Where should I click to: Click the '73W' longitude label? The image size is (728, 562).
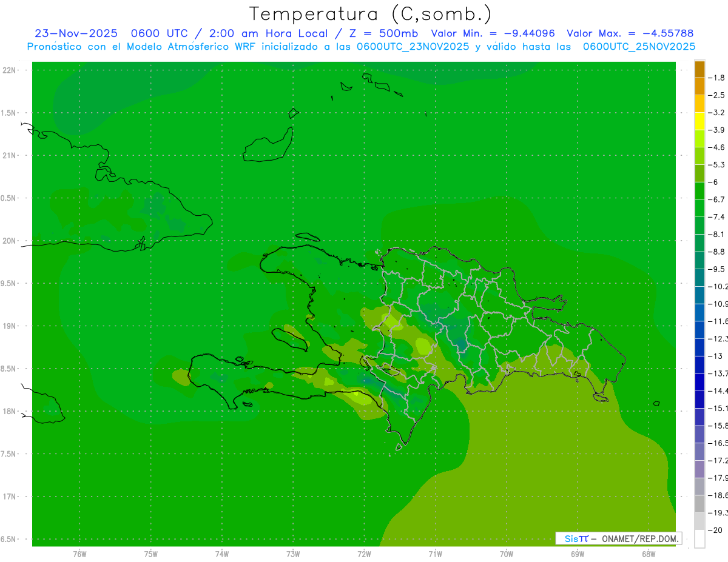(x=293, y=554)
